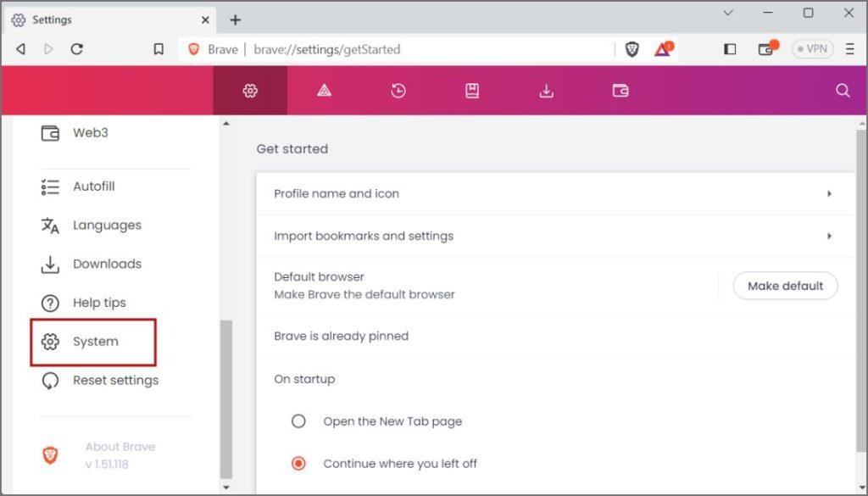The width and height of the screenshot is (868, 496).
Task: Click the Make default button
Action: [x=785, y=286]
